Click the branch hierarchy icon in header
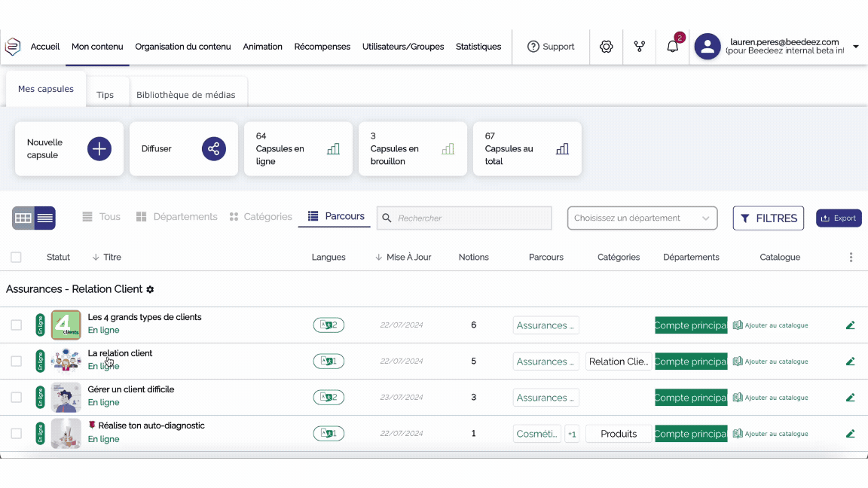The height and width of the screenshot is (488, 868). [640, 47]
